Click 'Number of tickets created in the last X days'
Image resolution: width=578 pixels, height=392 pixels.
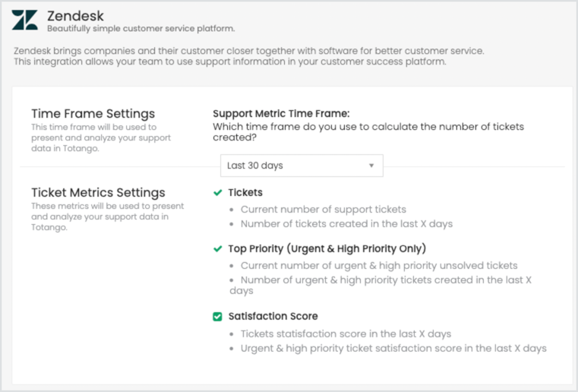(x=346, y=224)
